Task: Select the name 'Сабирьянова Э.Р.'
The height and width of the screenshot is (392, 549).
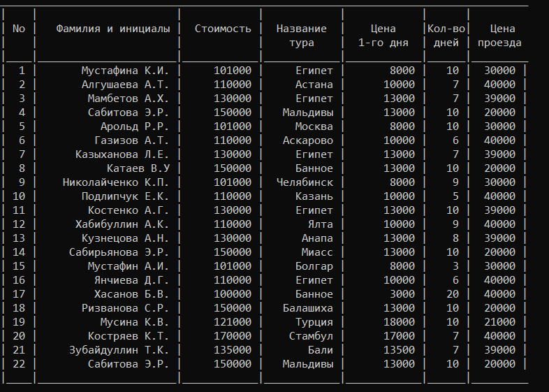Action: [119, 252]
